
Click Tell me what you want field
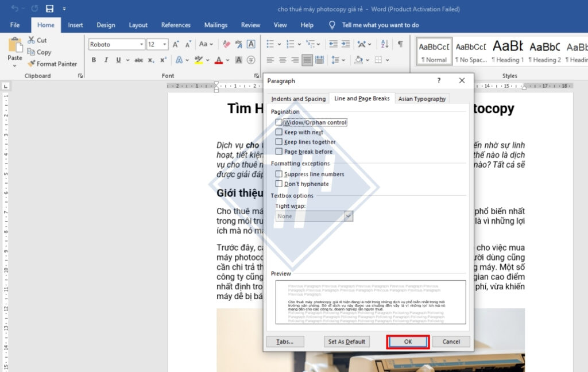[380, 25]
